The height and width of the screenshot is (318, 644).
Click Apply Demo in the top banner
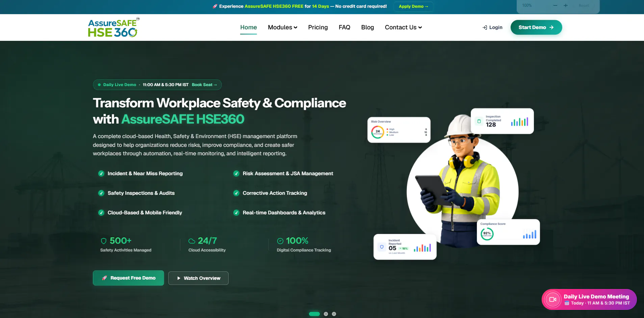(x=413, y=6)
